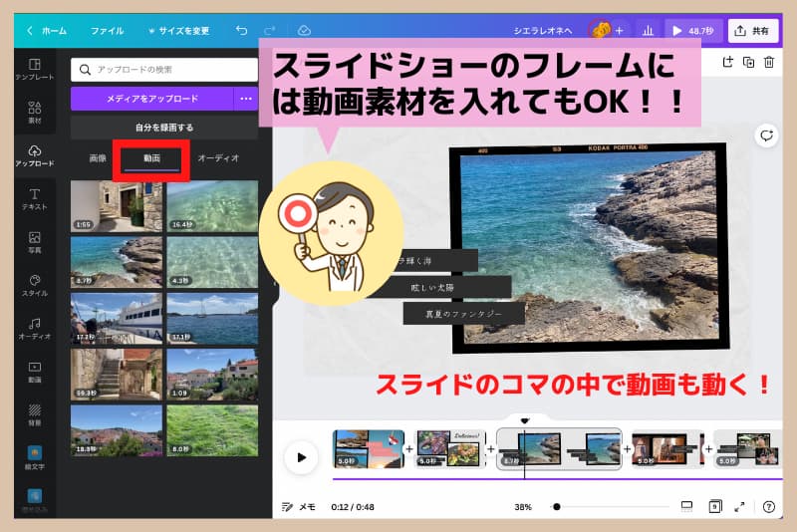Open the help question mark icon
Screen dimensions: 797x532
point(769,506)
